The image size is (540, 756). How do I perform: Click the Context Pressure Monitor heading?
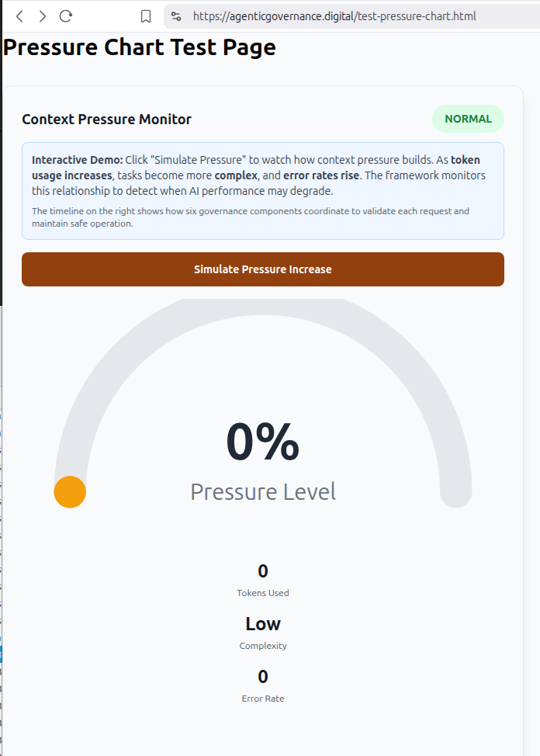click(106, 120)
